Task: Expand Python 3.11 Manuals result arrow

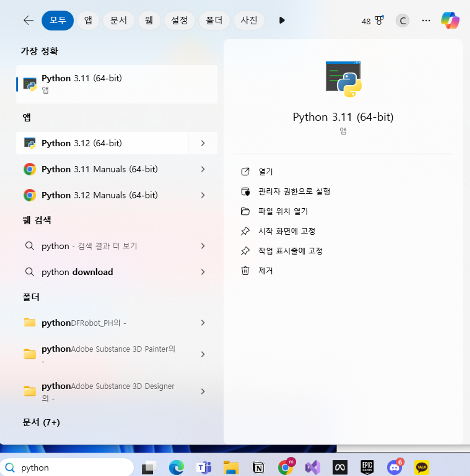Action: coord(203,169)
